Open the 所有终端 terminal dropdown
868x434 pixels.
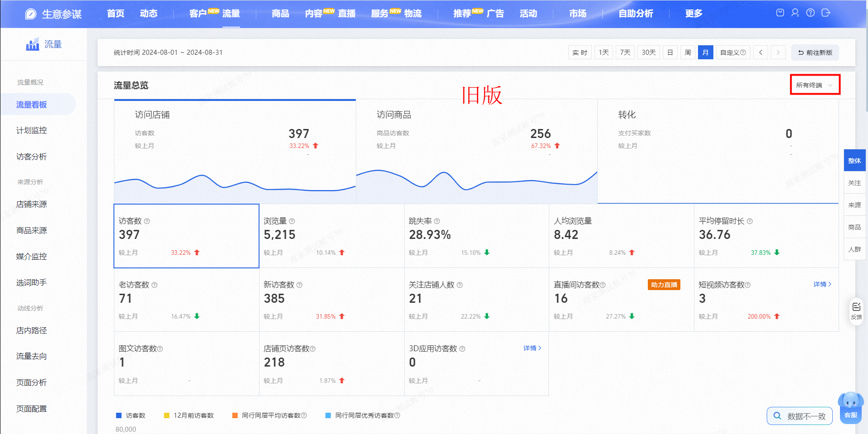tap(815, 85)
